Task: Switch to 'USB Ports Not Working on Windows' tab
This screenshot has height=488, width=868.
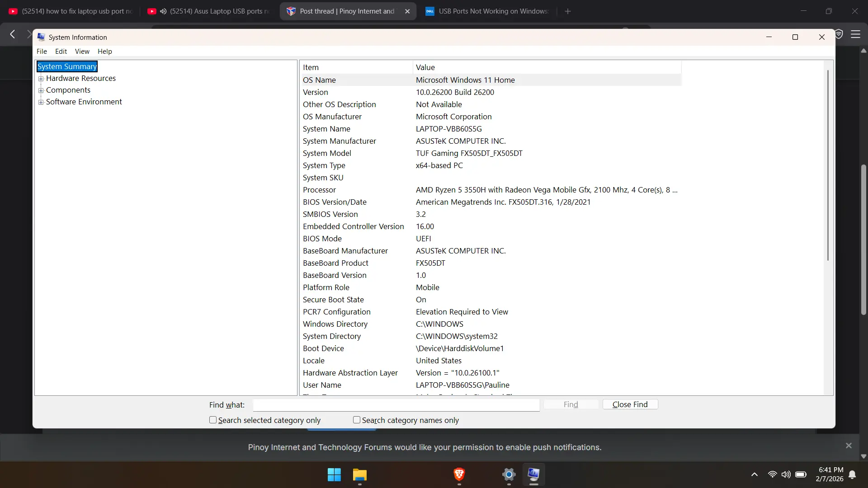Action: coord(487,11)
